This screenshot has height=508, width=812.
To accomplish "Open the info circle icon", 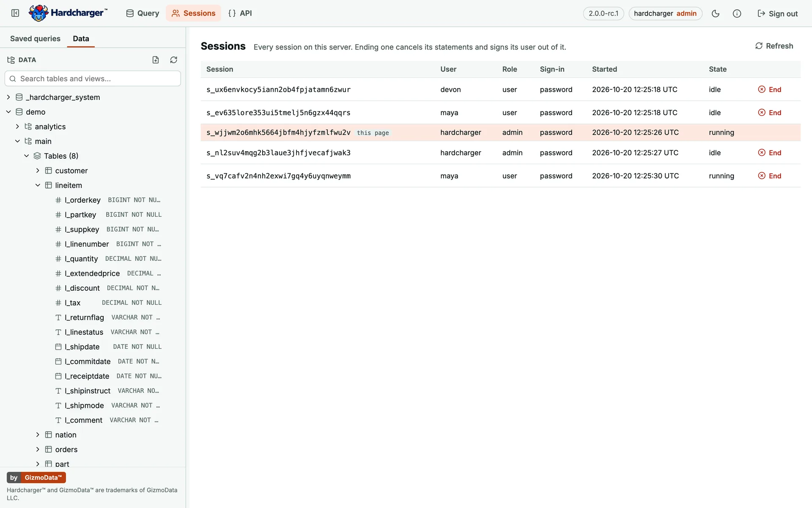I will coord(737,14).
